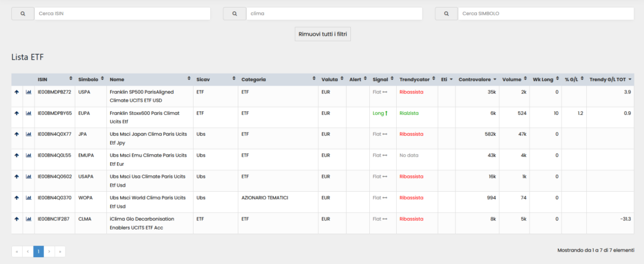Focus the Cerca SIMBOLO input field
The image size is (644, 264).
pos(545,13)
